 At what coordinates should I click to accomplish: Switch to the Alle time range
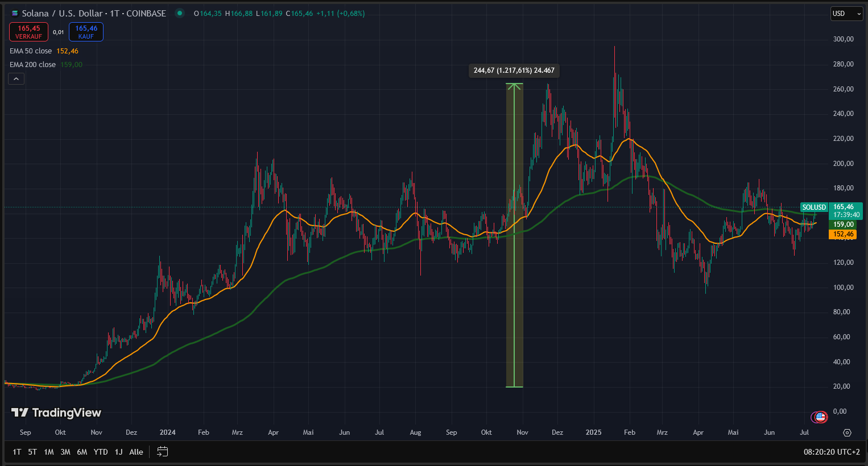tap(136, 452)
